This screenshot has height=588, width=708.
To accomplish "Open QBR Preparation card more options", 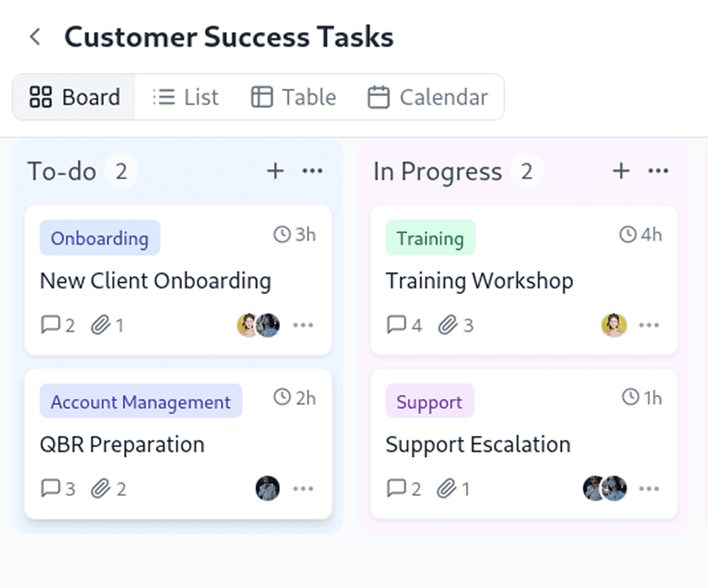I will (303, 489).
